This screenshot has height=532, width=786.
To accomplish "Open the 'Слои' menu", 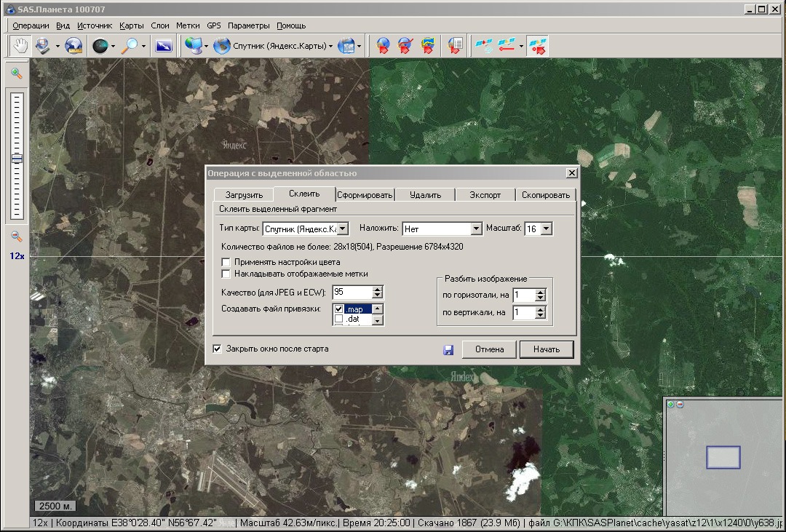I will [x=160, y=25].
